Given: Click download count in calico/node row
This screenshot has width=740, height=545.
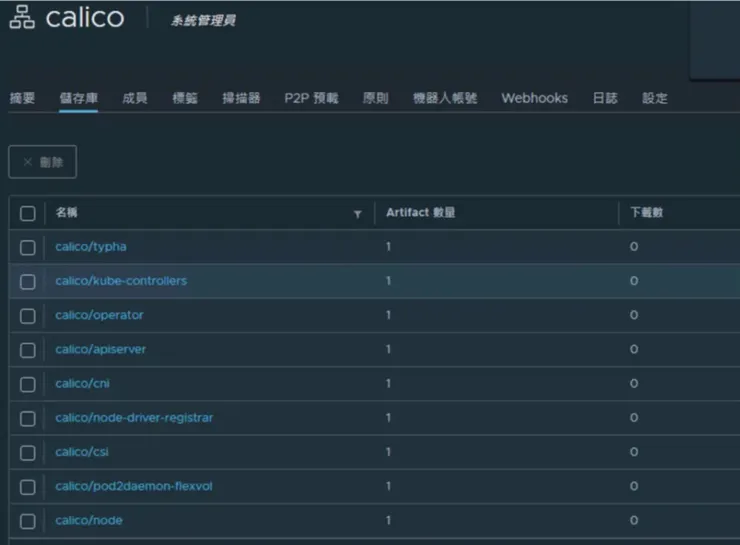Looking at the screenshot, I should click(x=634, y=520).
